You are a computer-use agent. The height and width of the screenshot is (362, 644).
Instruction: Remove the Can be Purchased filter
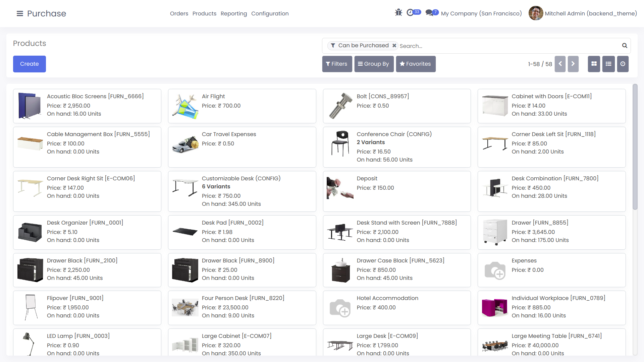pyautogui.click(x=394, y=46)
